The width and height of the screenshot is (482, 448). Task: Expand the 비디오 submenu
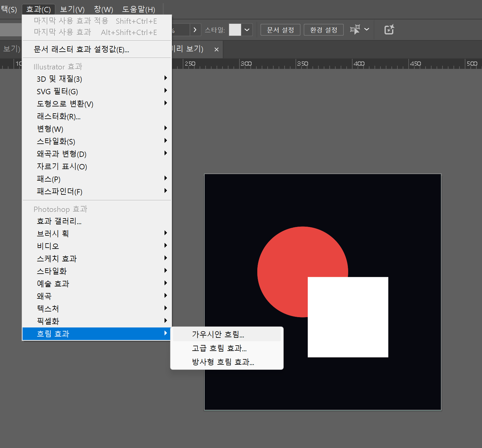coord(97,246)
